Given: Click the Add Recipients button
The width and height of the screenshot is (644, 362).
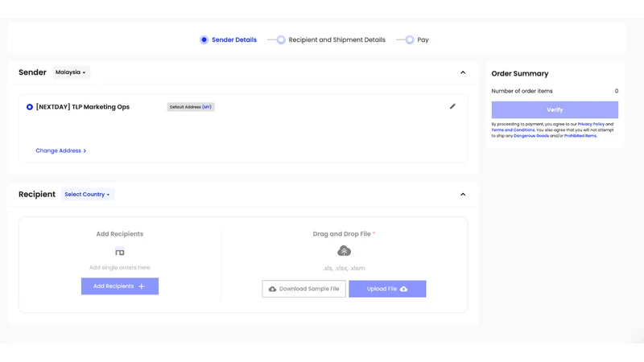Looking at the screenshot, I should point(119,286).
